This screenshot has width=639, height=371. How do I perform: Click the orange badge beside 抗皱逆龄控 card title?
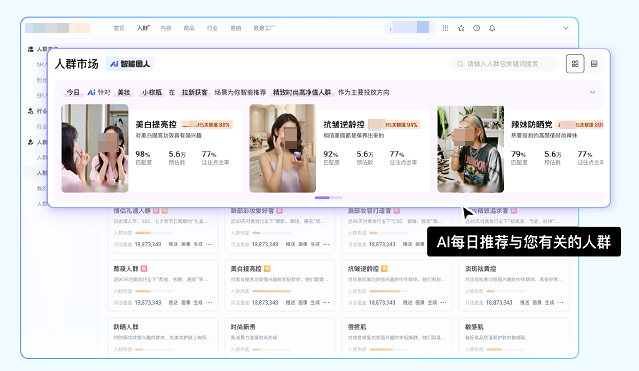384,269
